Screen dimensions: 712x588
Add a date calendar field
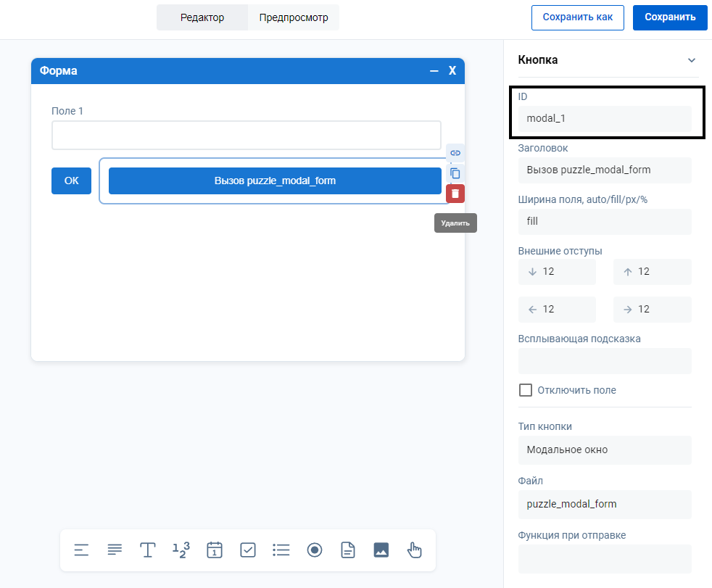click(x=214, y=550)
